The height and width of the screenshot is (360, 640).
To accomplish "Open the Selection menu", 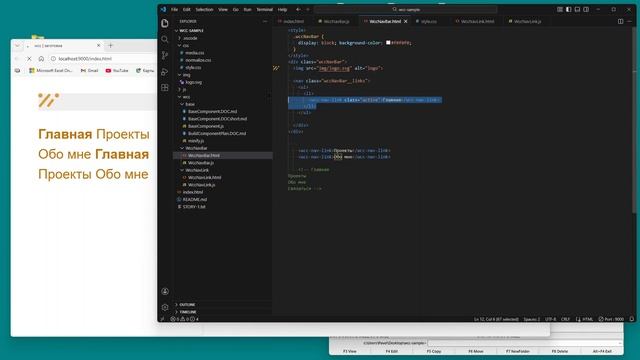I will 204,9.
